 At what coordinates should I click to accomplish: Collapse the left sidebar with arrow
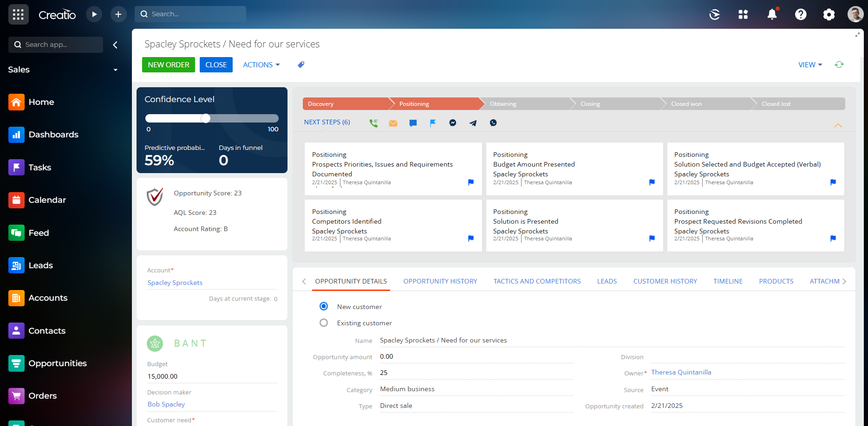click(115, 45)
